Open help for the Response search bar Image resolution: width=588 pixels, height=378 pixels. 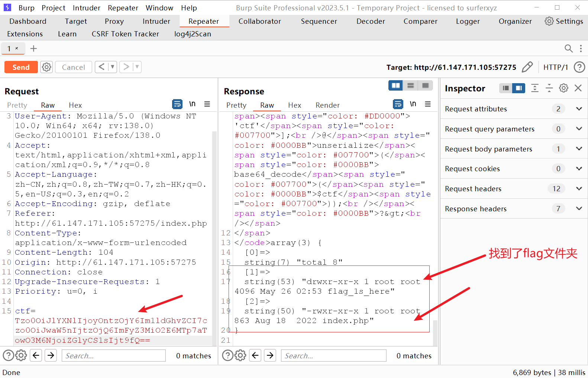(227, 355)
